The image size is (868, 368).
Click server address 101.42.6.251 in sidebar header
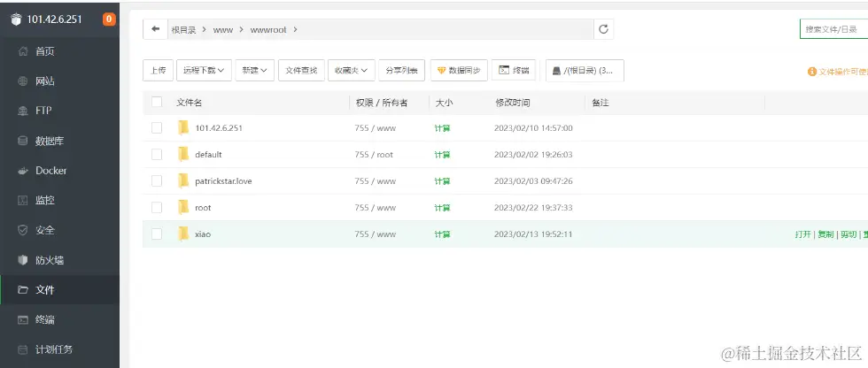(x=54, y=19)
